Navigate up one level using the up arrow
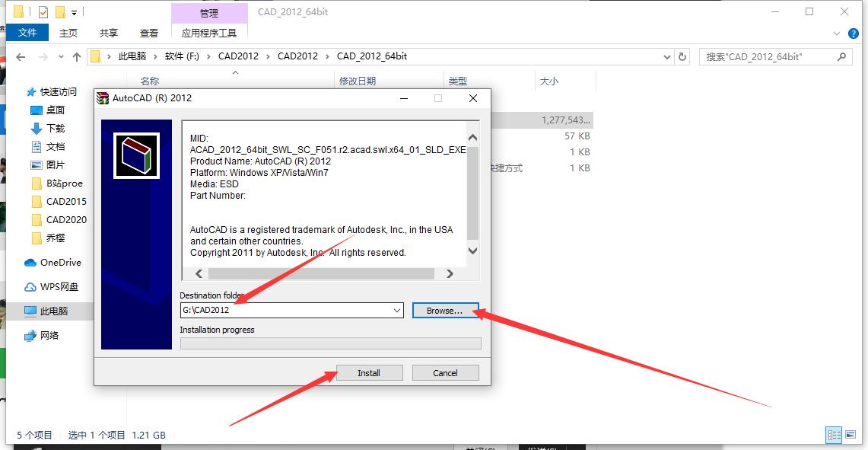868x450 pixels. [x=77, y=56]
